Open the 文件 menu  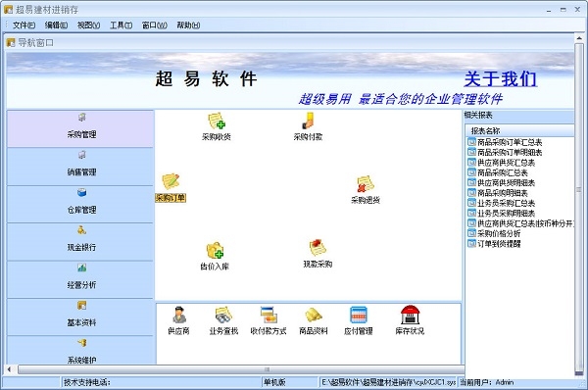click(24, 25)
